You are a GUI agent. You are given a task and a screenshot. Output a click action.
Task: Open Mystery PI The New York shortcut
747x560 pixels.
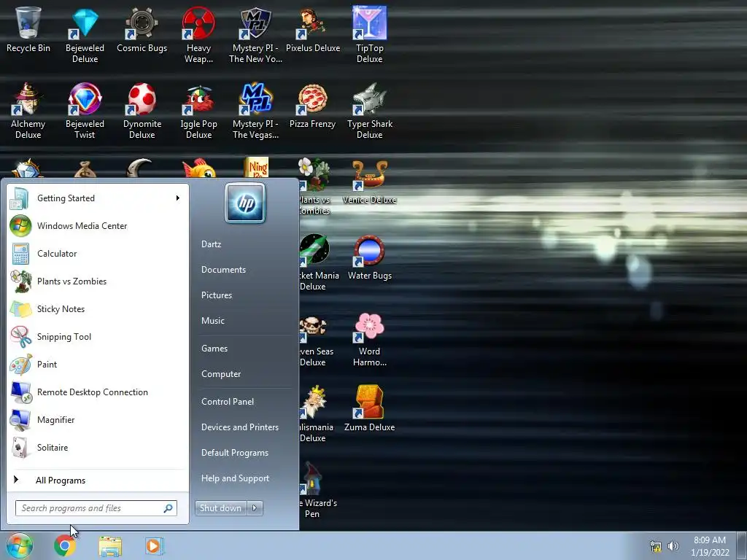(x=255, y=34)
